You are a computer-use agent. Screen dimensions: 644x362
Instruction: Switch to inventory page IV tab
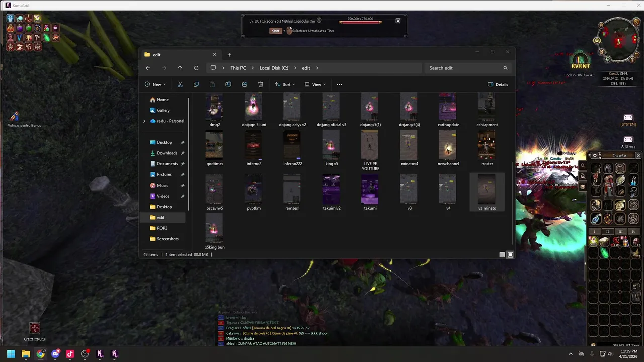[x=633, y=232]
